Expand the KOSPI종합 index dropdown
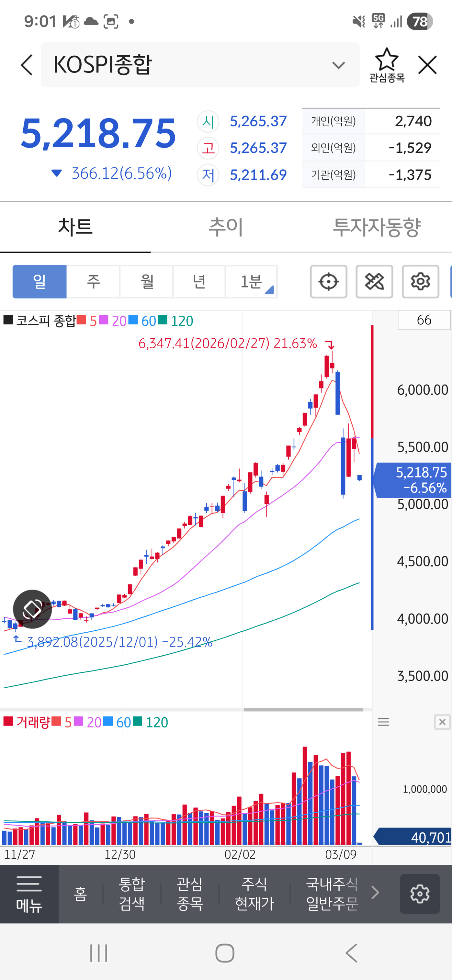 [338, 65]
